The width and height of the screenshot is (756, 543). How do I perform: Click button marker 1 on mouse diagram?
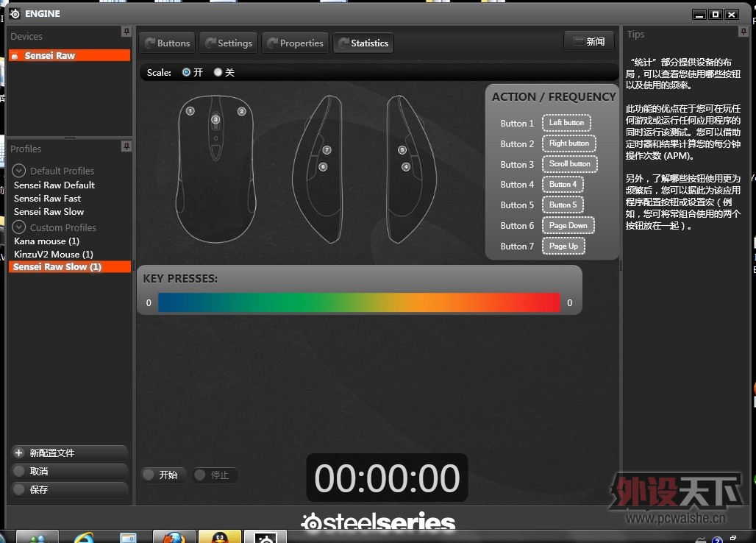click(x=190, y=111)
